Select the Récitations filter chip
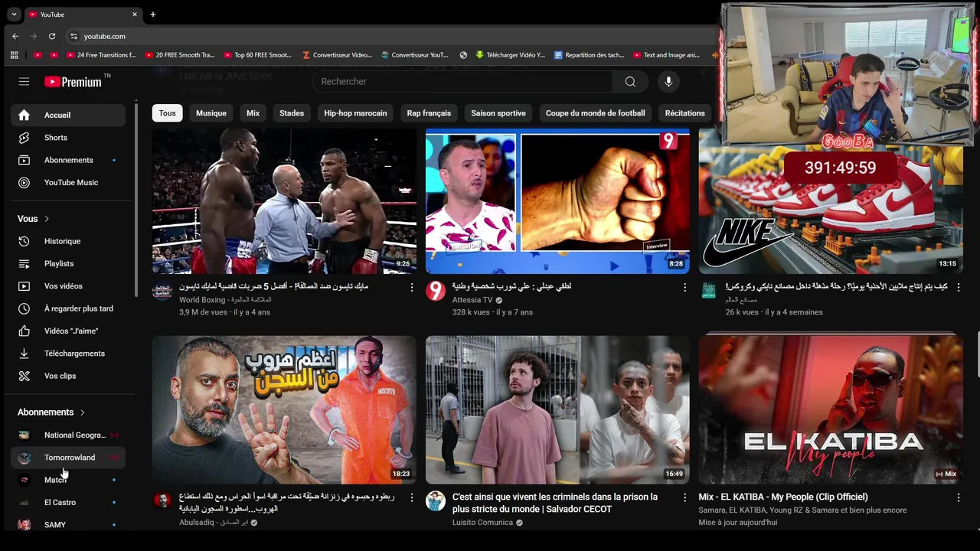 click(x=684, y=113)
